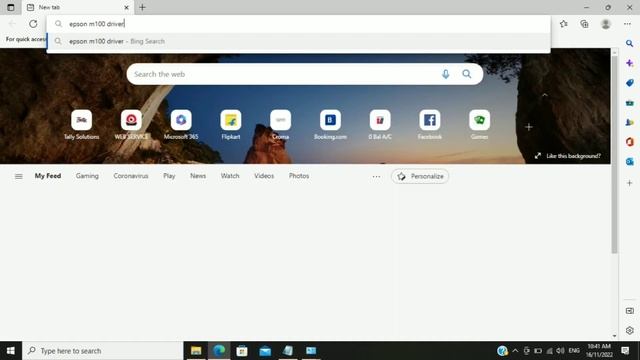Click the favorites star icon

click(564, 24)
